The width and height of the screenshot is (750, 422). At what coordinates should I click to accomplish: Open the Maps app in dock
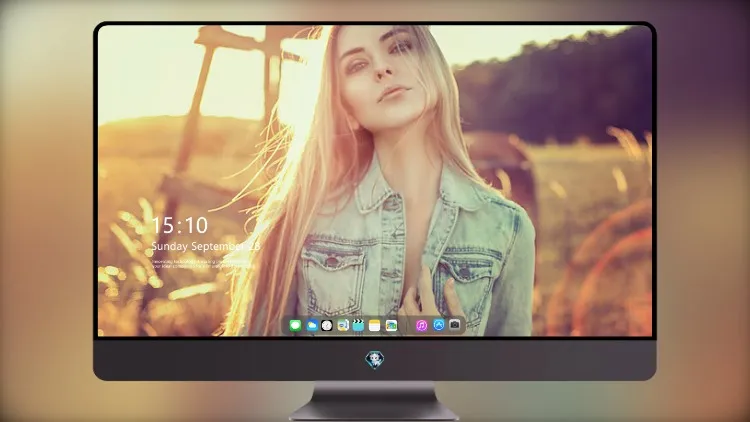(x=343, y=326)
